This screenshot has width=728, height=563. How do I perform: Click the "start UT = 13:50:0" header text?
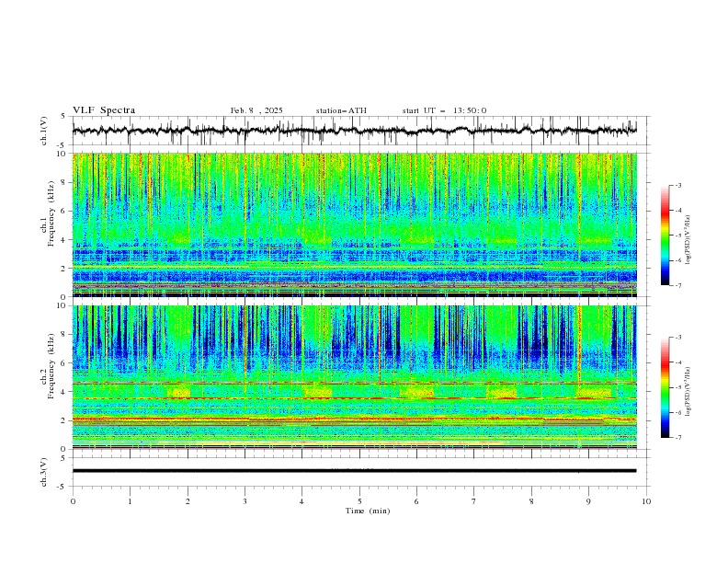(x=444, y=110)
